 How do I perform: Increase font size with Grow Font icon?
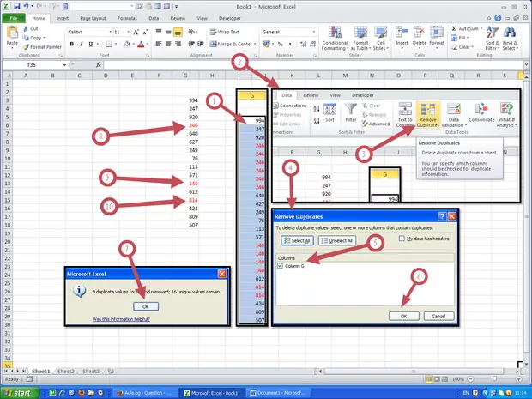(x=136, y=33)
